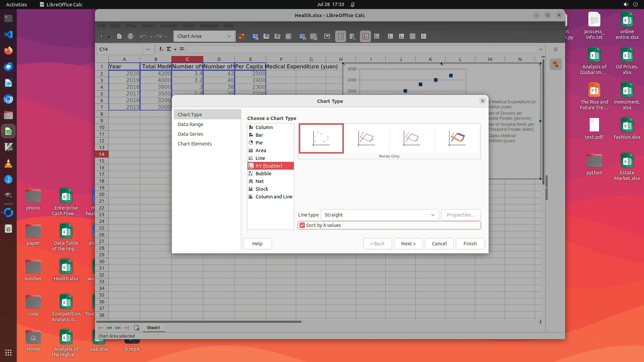Open the Line type dropdown
Image resolution: width=644 pixels, height=362 pixels.
[379, 215]
